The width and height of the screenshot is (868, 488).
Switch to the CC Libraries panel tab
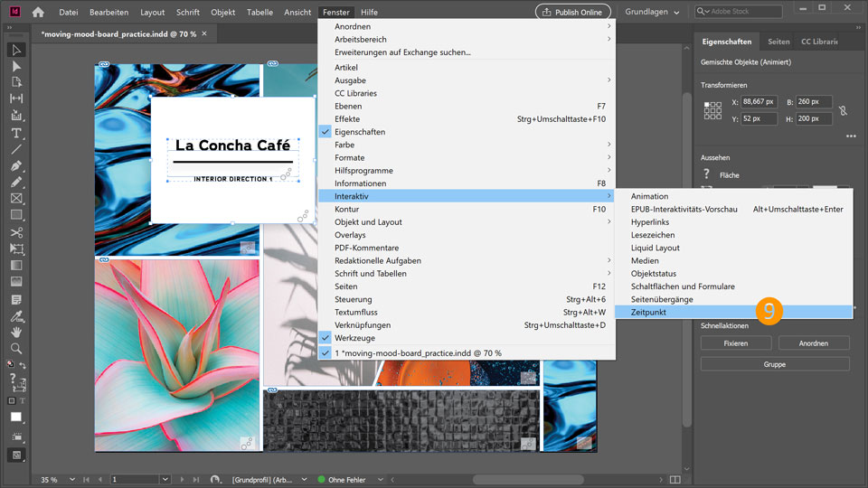coord(819,42)
